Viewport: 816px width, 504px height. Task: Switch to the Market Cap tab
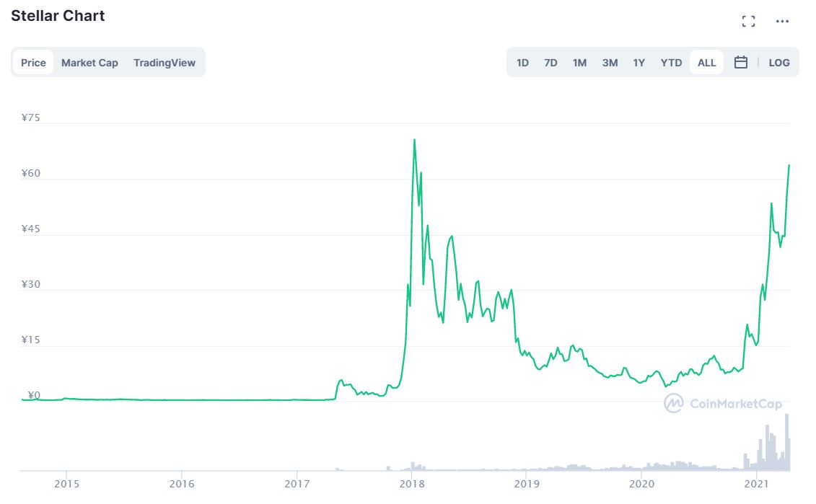[89, 63]
